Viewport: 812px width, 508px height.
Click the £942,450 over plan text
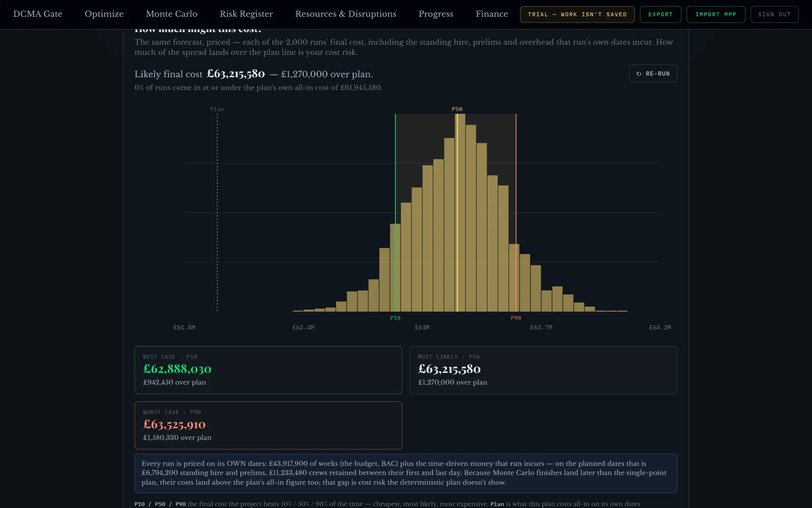point(175,382)
